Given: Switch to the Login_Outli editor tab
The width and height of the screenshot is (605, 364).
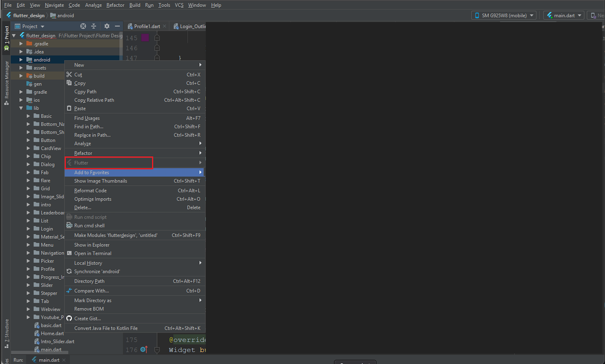Looking at the screenshot, I should click(191, 26).
